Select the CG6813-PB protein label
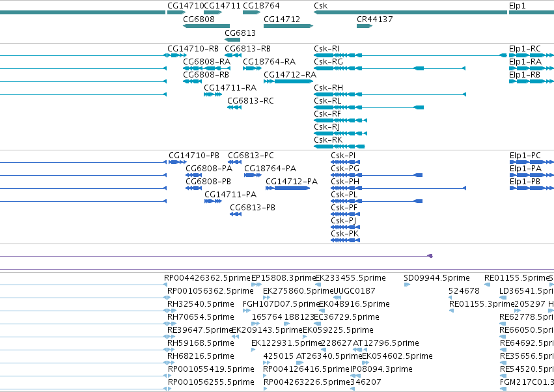 (x=253, y=208)
